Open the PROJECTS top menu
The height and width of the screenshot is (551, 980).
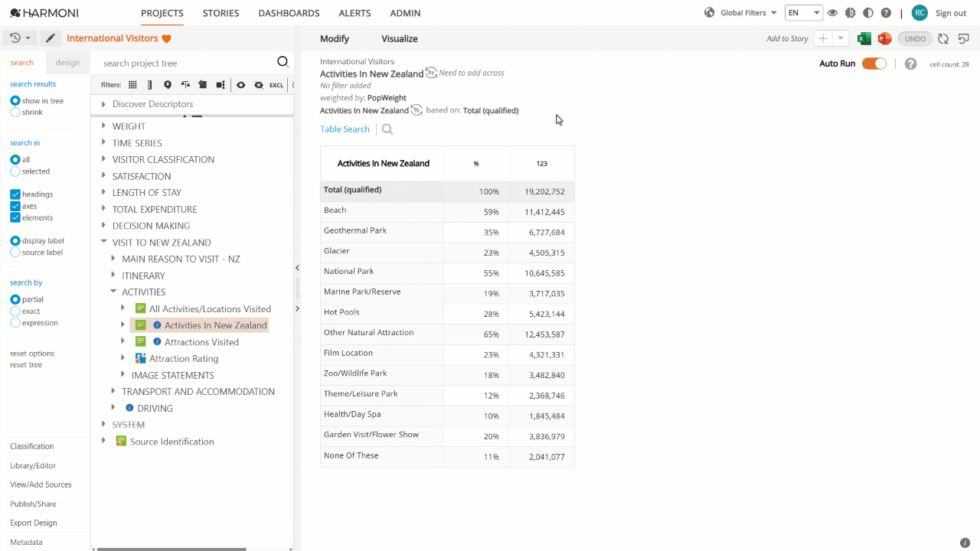(x=162, y=13)
